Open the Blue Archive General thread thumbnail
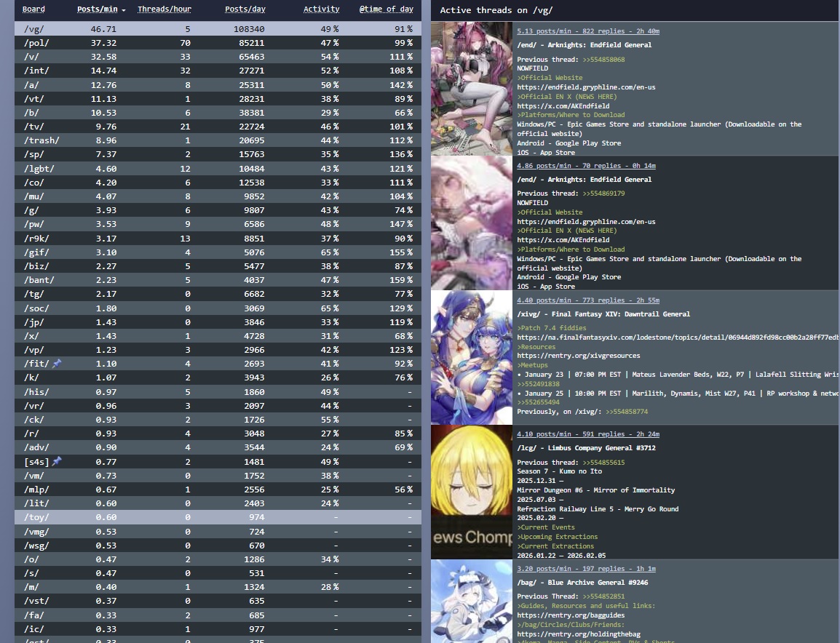 (472, 602)
